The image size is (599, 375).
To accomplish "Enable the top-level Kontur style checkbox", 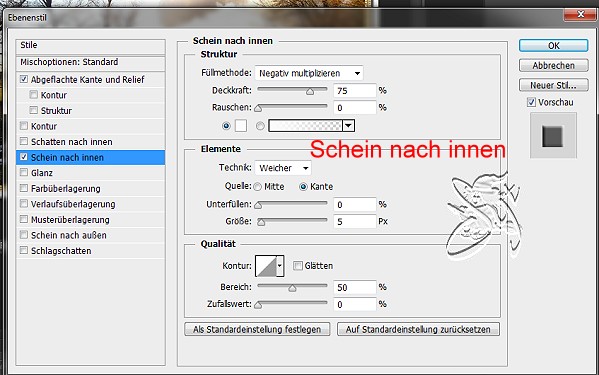I will pyautogui.click(x=24, y=126).
